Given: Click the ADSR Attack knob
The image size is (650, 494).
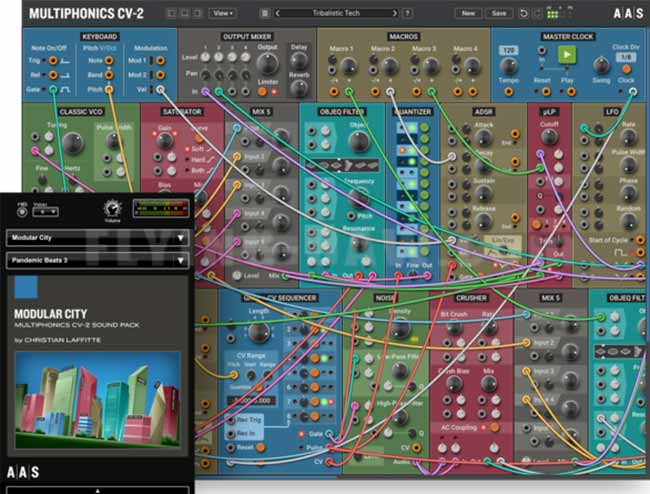Looking at the screenshot, I should click(x=483, y=138).
